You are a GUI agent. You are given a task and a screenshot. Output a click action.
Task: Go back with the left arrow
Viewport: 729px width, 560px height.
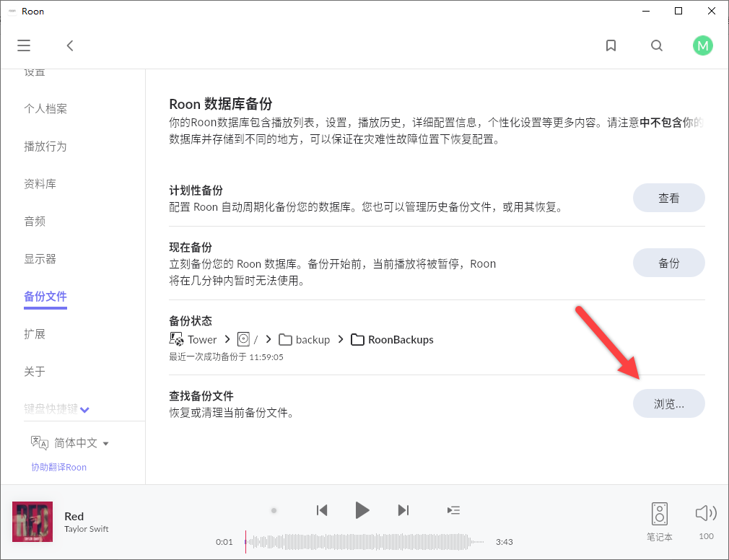[x=70, y=45]
